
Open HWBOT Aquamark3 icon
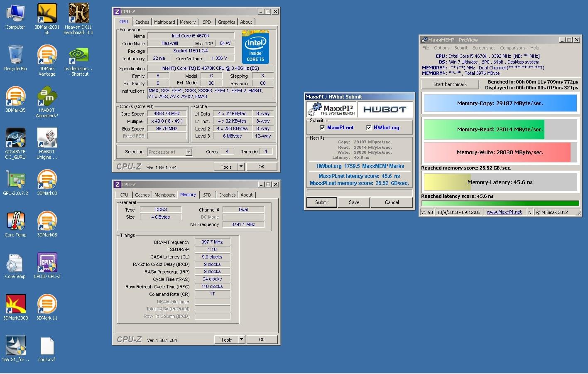pyautogui.click(x=47, y=96)
